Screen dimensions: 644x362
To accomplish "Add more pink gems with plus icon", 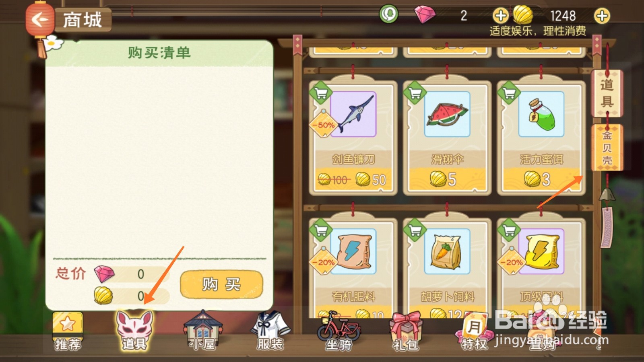I will (500, 16).
